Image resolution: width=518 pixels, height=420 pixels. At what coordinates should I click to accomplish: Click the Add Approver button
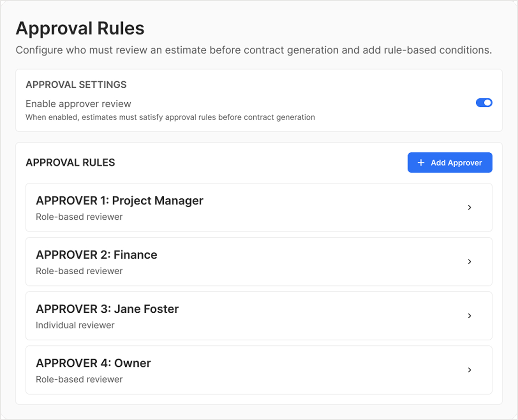449,163
